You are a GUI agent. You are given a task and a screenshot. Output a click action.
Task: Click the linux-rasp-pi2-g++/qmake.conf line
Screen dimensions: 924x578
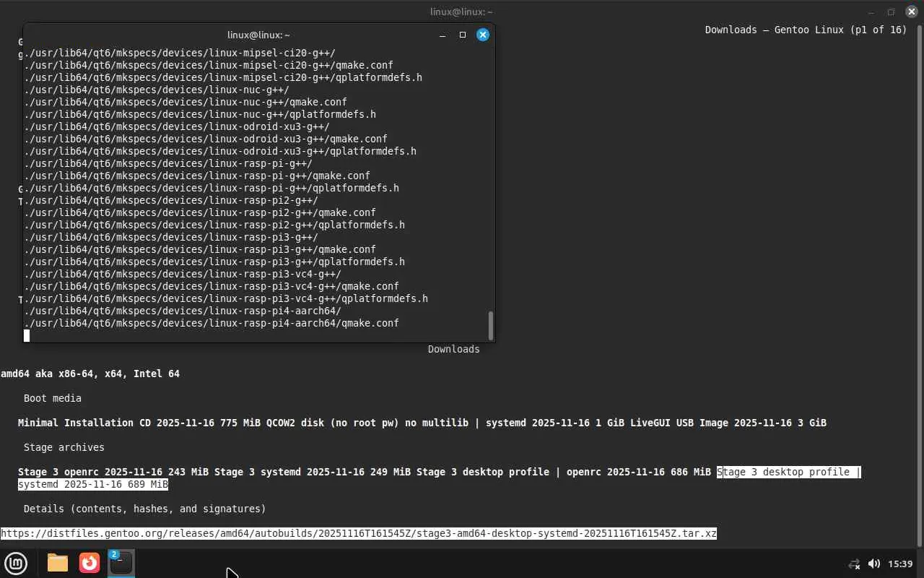(200, 212)
